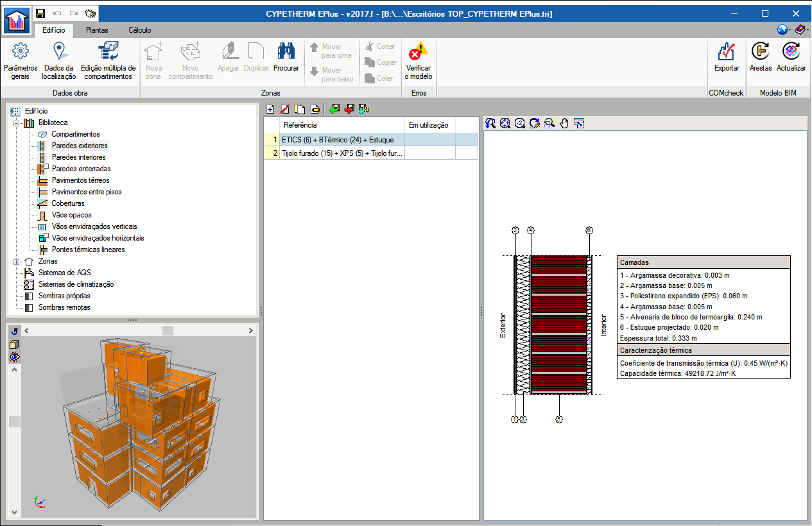
Task: Open the Arestas BIM tool
Action: (x=761, y=57)
